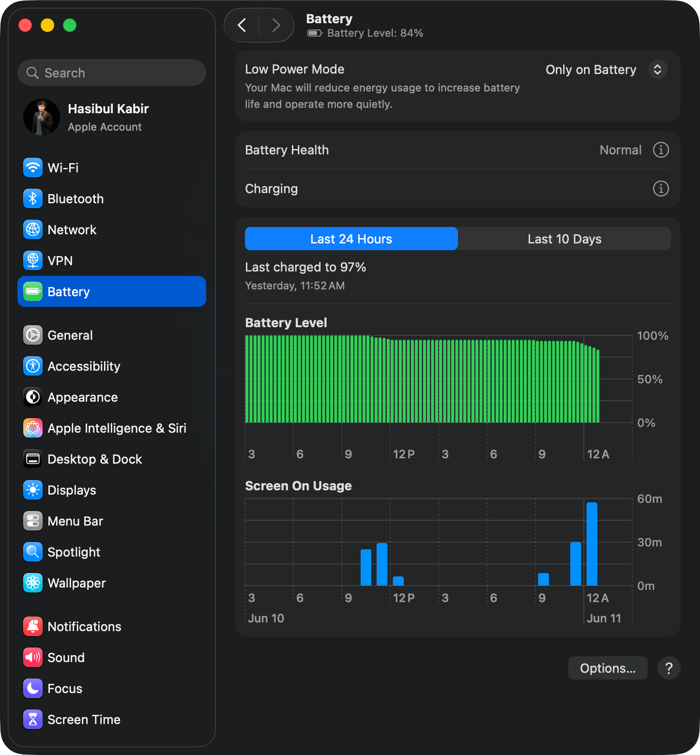Click the Jun 11 date label

604,619
